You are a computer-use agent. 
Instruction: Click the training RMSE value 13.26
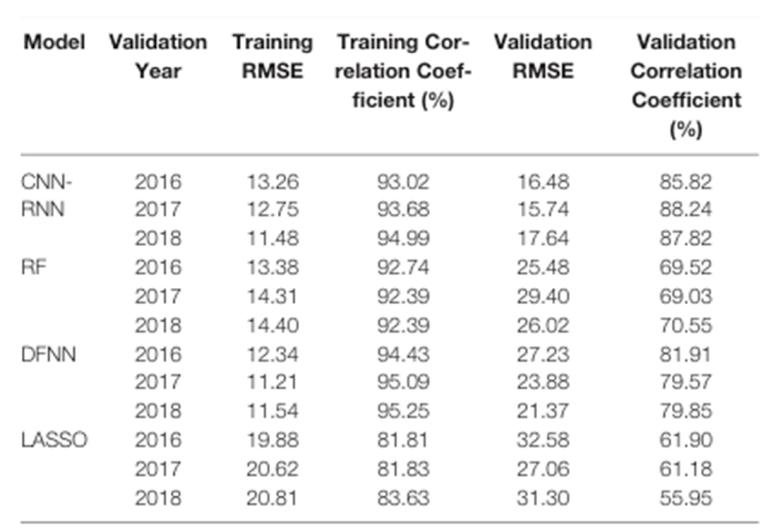tap(272, 182)
